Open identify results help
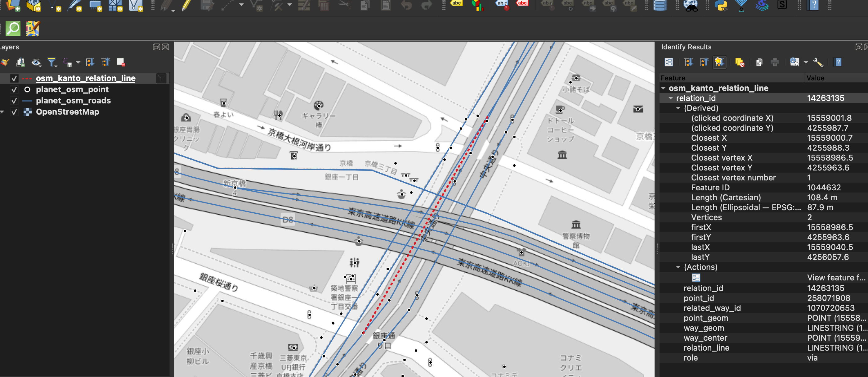 [838, 62]
